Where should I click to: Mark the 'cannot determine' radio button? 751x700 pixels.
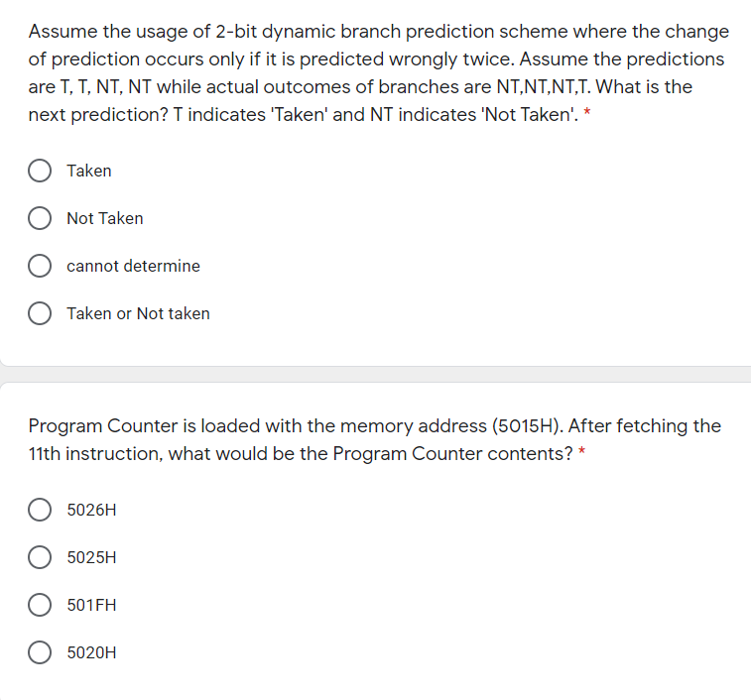(41, 267)
